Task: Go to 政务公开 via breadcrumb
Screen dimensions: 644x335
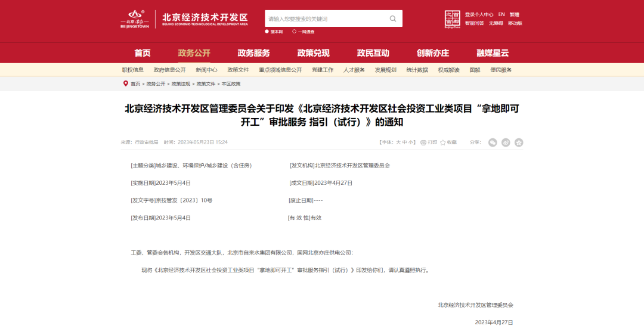Action: 156,83
